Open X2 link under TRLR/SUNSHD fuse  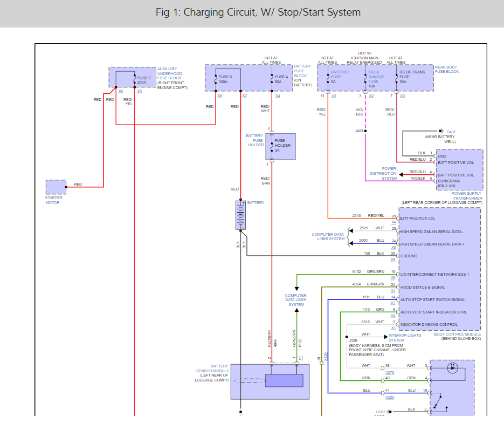(x=371, y=96)
